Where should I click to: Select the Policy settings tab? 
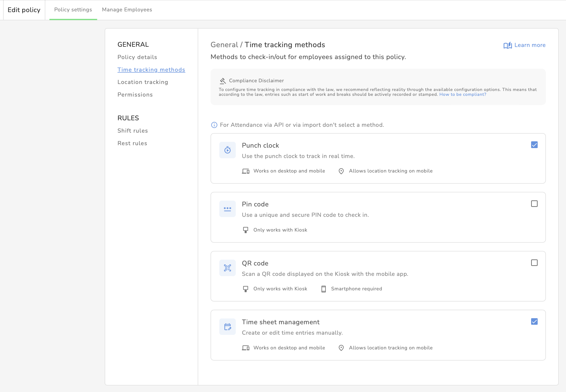tap(73, 10)
